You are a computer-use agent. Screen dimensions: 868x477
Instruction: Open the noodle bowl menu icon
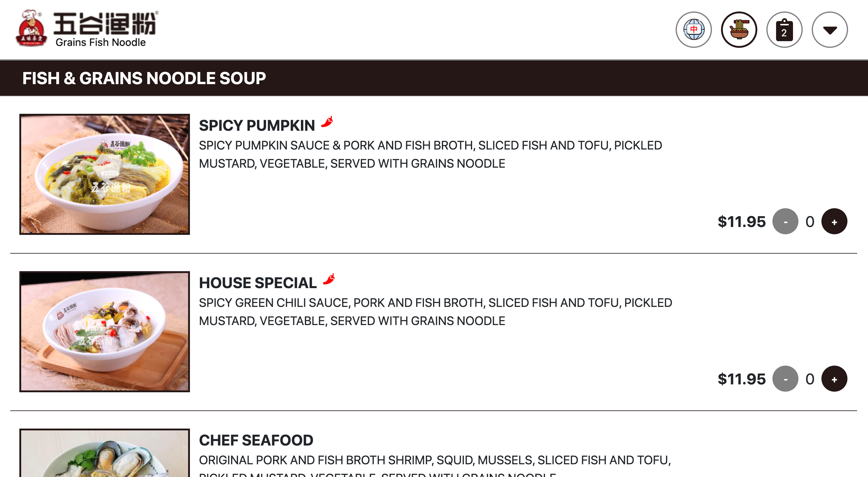pos(739,30)
